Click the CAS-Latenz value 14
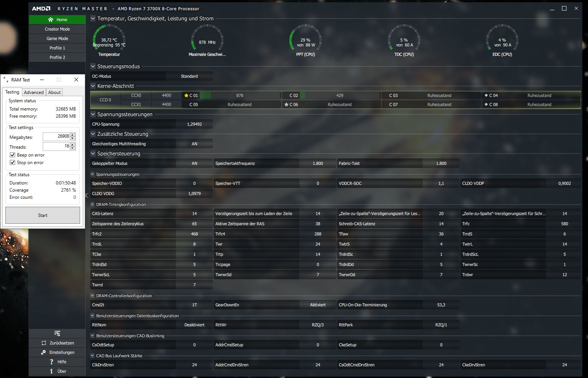Image resolution: width=588 pixels, height=378 pixels. (194, 214)
